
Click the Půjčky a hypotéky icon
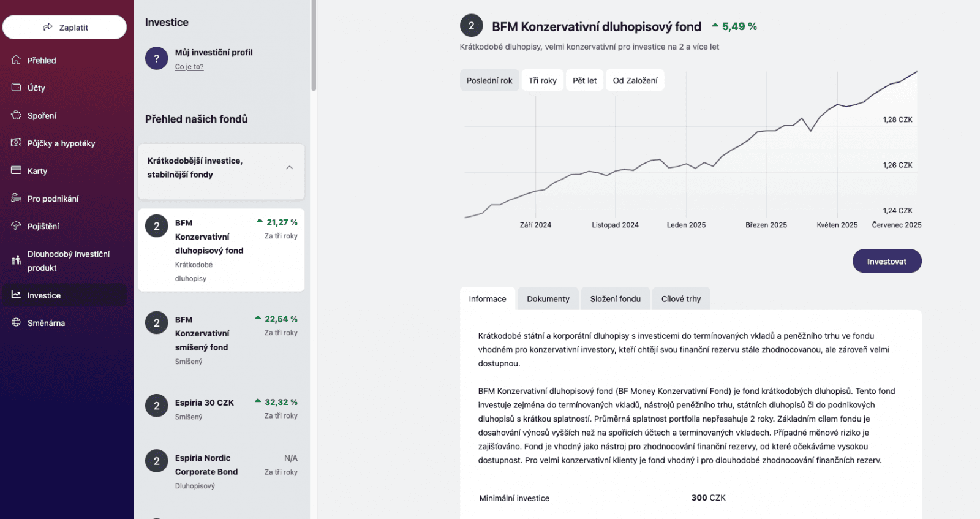[16, 142]
